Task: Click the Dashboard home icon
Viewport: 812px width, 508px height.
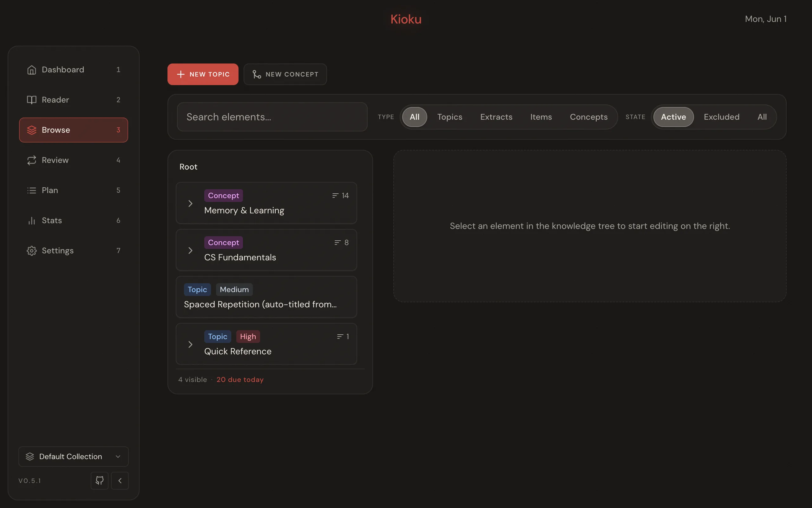Action: (x=31, y=70)
